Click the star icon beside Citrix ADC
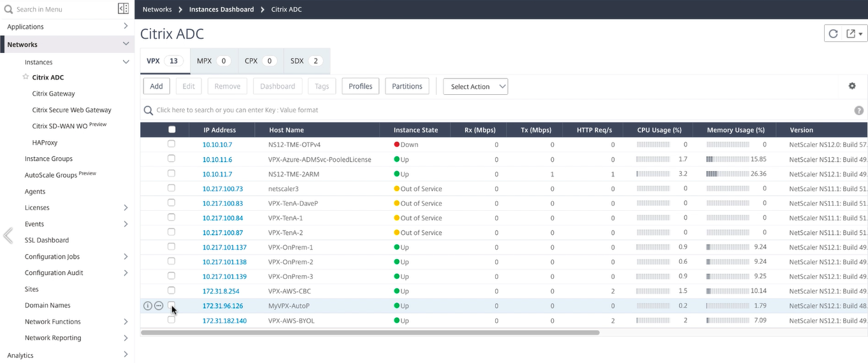 25,77
